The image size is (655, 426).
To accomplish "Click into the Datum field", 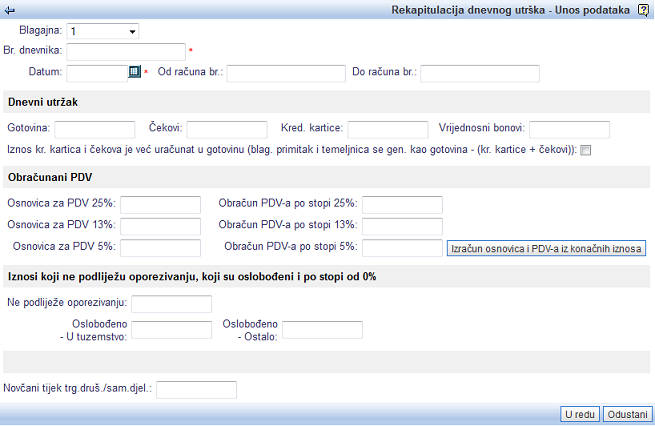I will coord(97,73).
